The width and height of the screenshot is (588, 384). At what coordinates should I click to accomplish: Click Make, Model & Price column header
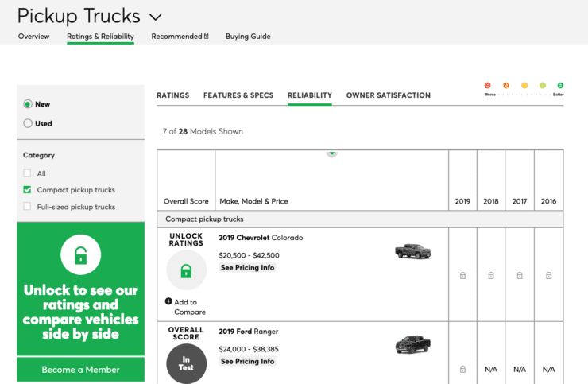point(254,201)
